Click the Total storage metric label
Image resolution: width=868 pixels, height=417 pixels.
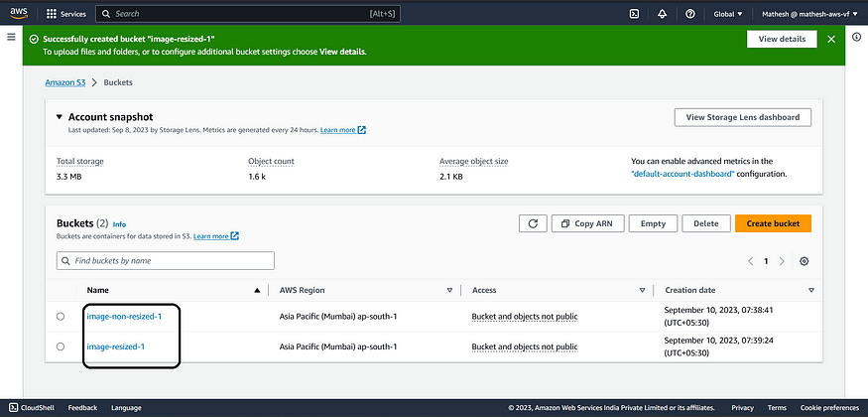(79, 161)
